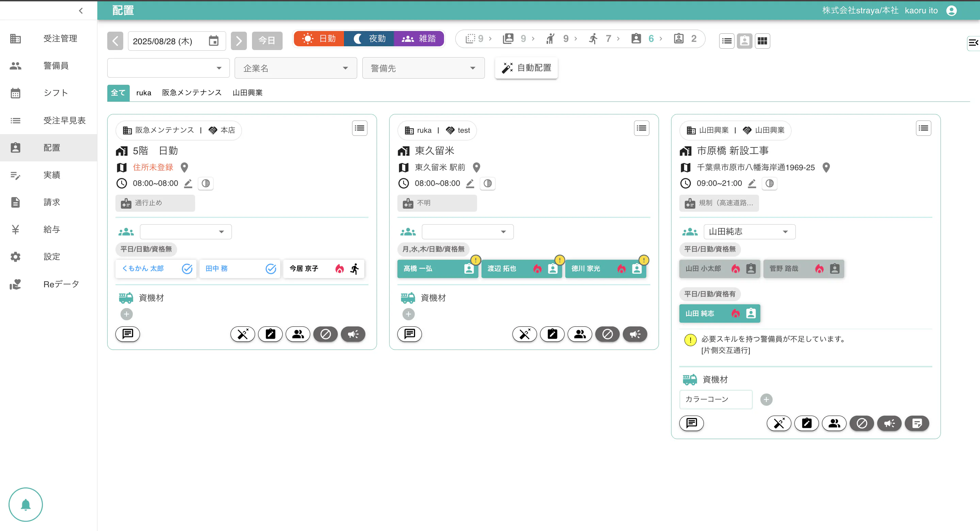This screenshot has height=531, width=980.
Task: Open detail list icon on 山田興業 card
Action: click(x=923, y=128)
